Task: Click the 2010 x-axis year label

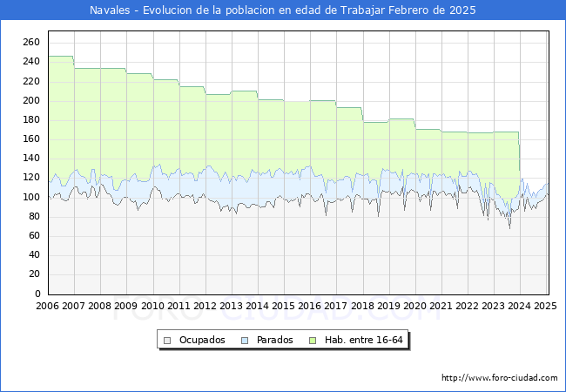Action: point(152,306)
